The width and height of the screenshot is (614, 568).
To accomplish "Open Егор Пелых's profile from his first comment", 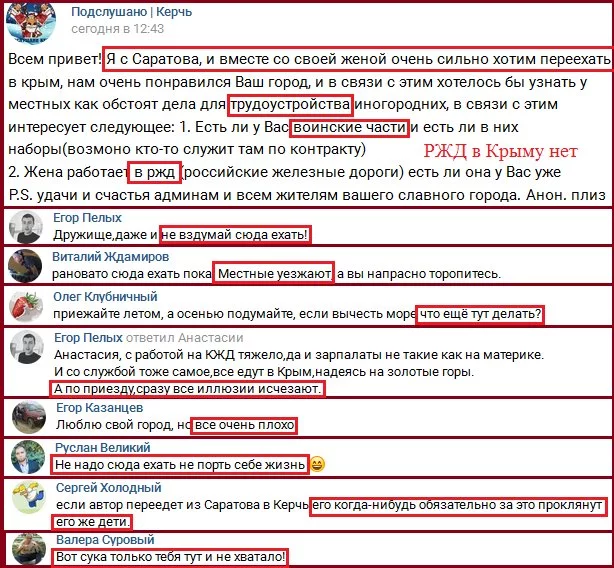I will [87, 218].
